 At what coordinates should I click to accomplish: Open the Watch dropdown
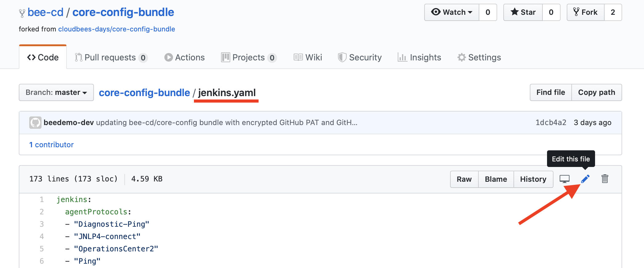tap(452, 12)
